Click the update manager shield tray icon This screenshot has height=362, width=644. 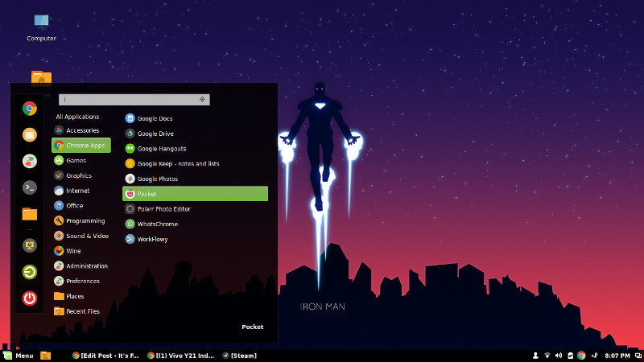[570, 356]
